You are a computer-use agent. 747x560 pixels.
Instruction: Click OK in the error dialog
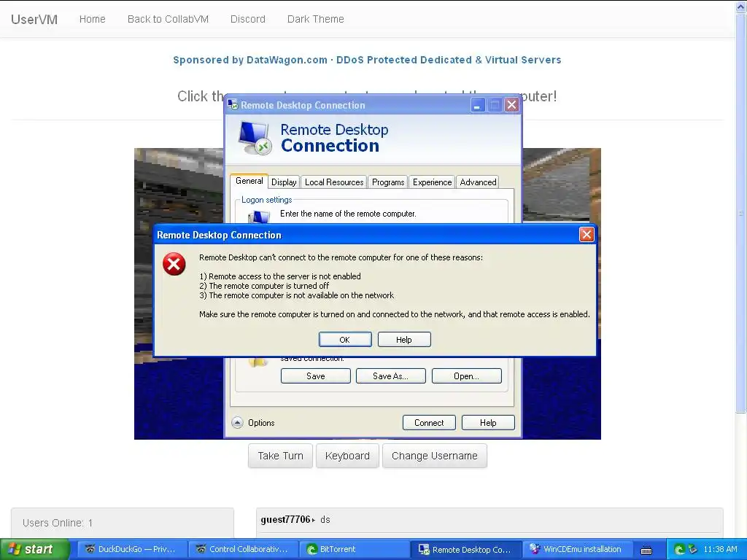345,340
